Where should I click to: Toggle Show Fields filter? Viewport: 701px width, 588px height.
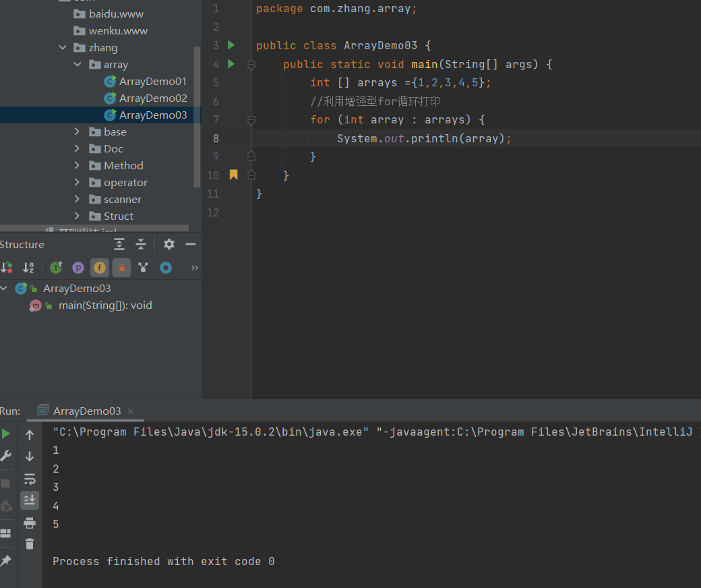(x=100, y=268)
